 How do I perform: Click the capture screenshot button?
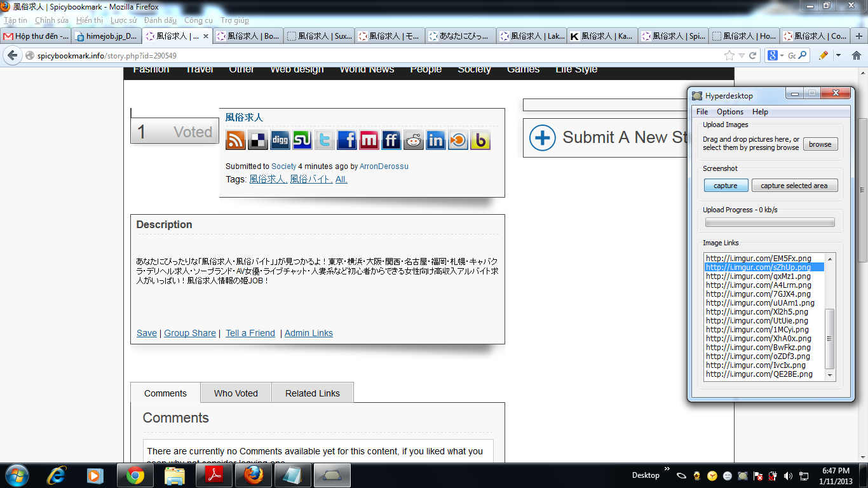tap(726, 186)
